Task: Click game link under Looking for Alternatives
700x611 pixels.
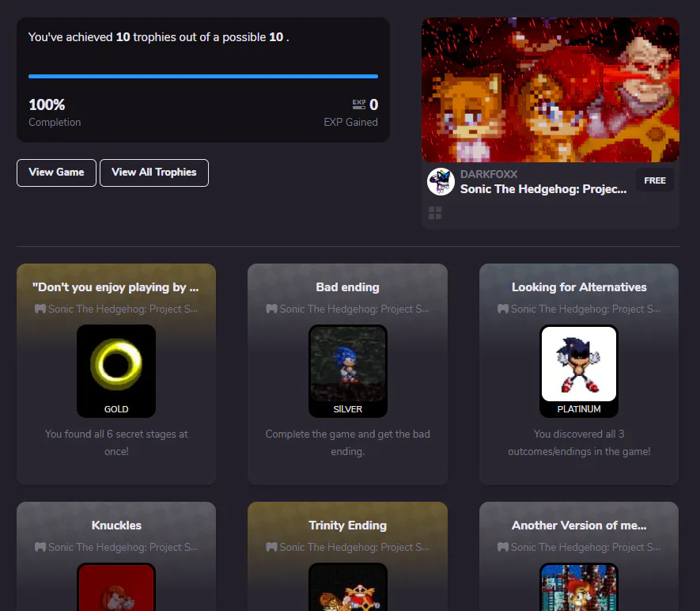Action: tap(585, 309)
